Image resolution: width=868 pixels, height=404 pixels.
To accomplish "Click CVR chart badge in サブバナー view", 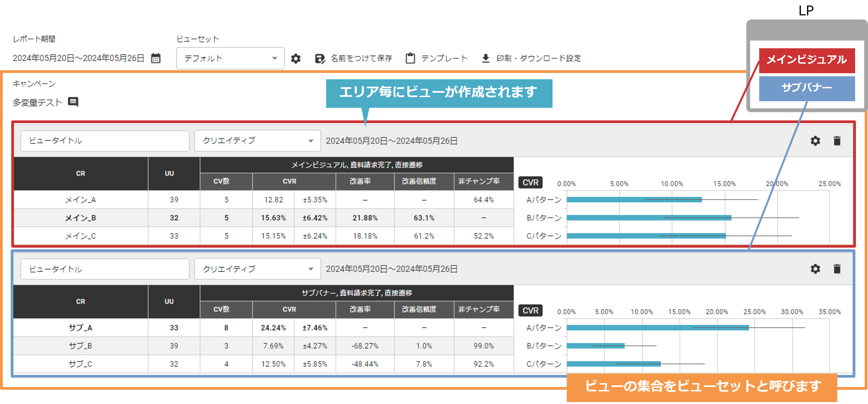I will [530, 310].
